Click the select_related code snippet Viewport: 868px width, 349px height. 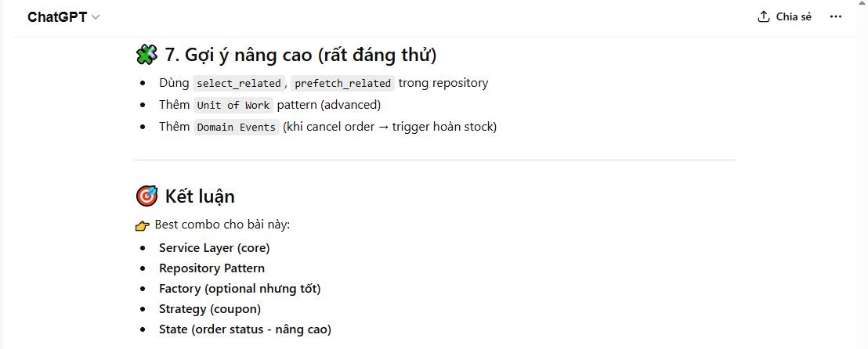[238, 83]
